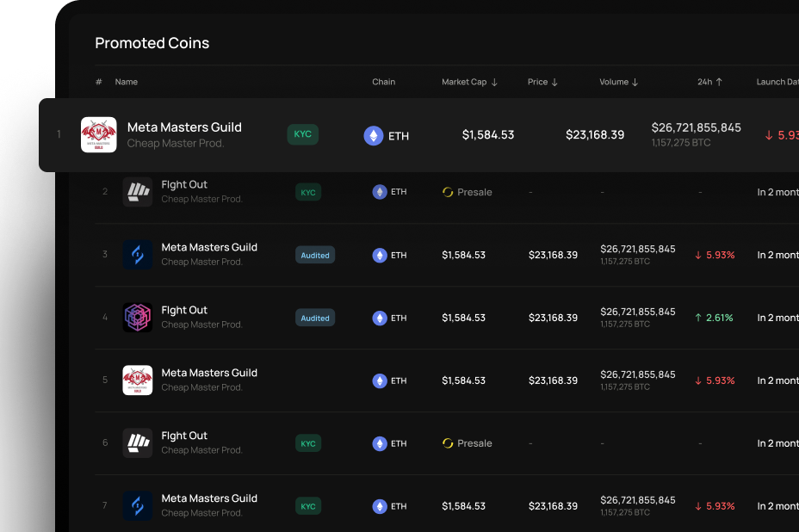The image size is (799, 532).
Task: Sort by Price using its down arrow
Action: coord(554,82)
